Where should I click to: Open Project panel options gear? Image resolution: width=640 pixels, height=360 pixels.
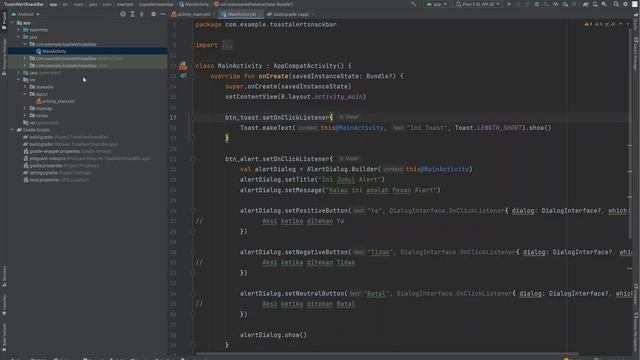pyautogui.click(x=153, y=14)
